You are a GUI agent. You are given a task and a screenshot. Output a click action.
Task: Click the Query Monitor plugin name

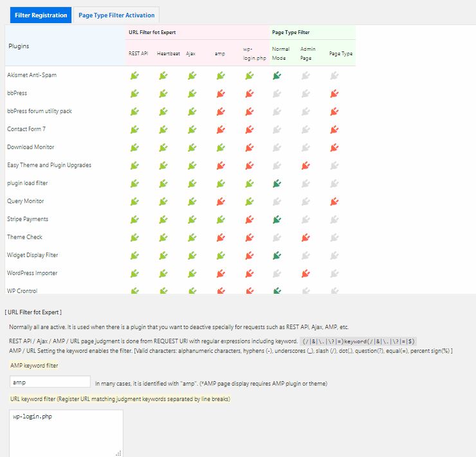26,201
